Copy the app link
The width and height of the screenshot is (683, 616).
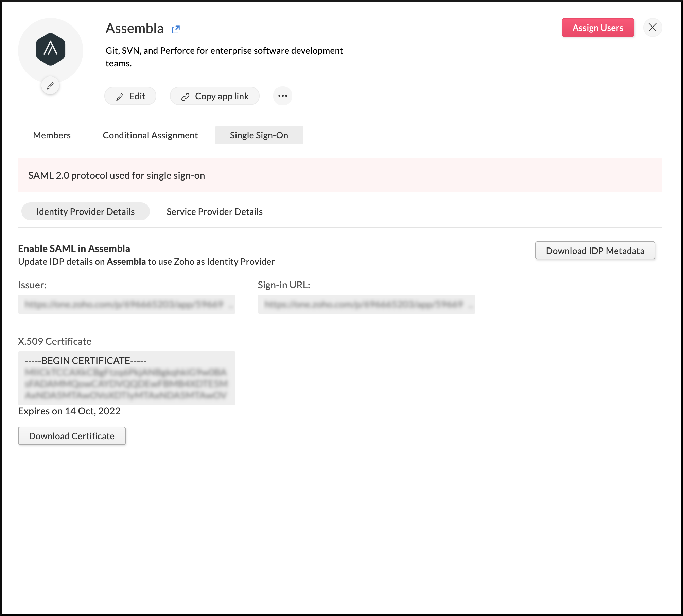(214, 96)
